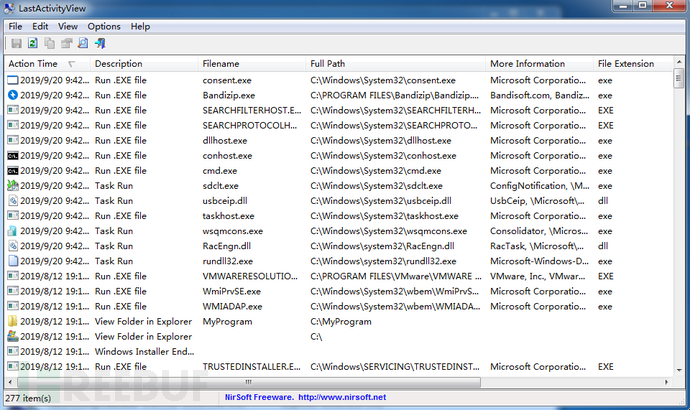Click the TRUSTEDINSTALLER row icon
Screen dimensions: 690x410
pyautogui.click(x=13, y=366)
